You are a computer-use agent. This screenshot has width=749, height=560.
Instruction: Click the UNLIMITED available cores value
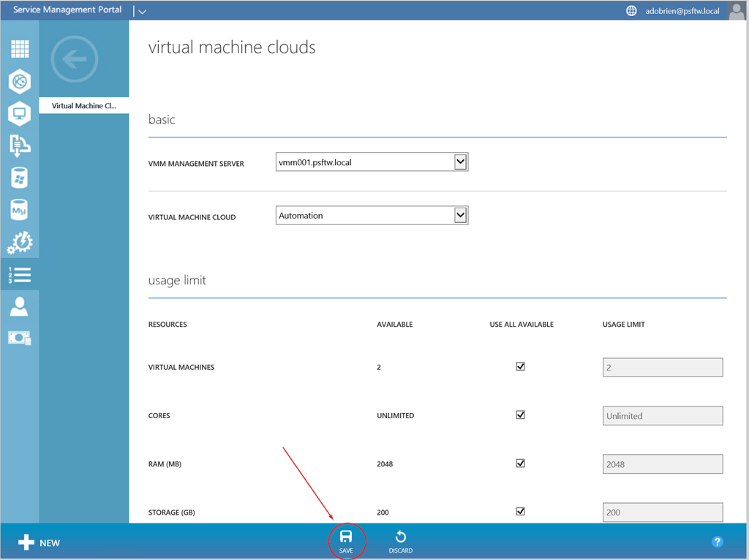coord(396,415)
